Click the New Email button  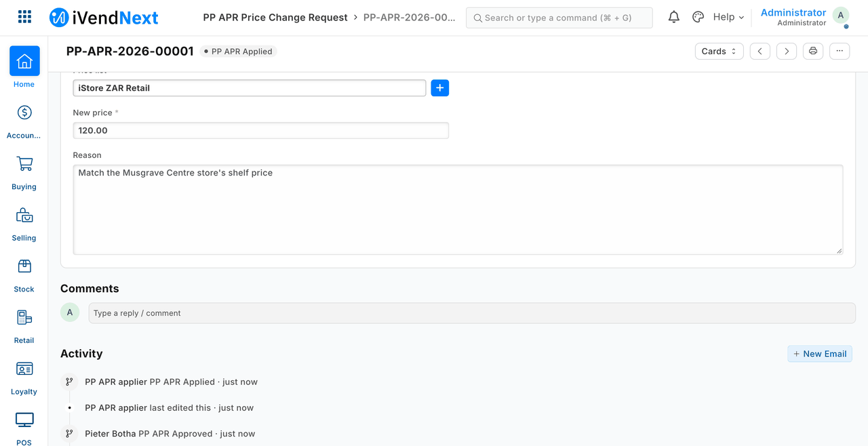pos(820,354)
